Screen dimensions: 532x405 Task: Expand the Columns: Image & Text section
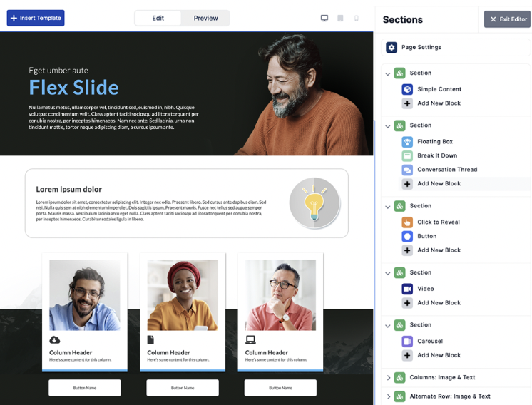pos(389,378)
